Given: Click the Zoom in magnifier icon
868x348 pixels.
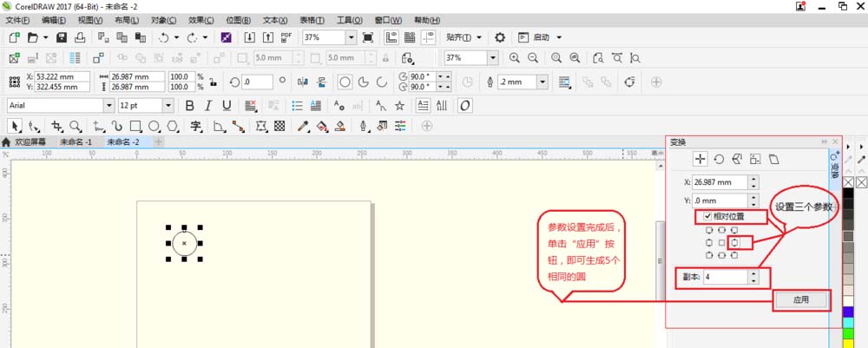Looking at the screenshot, I should pos(514,58).
